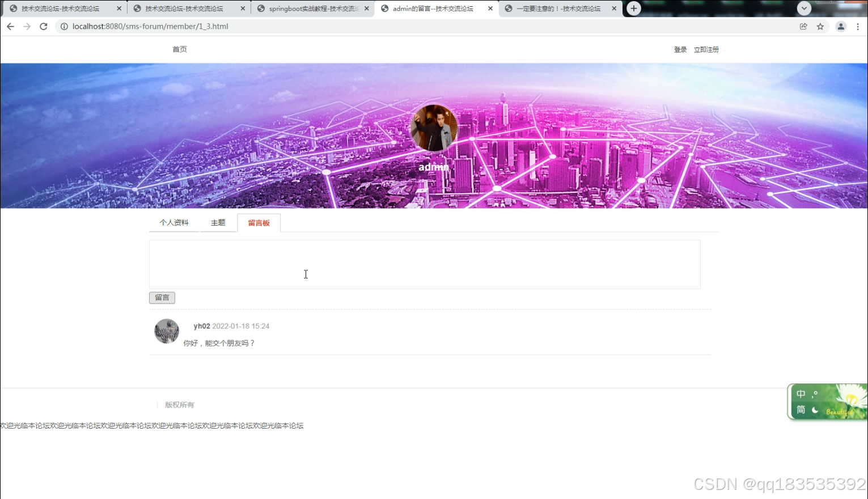Click the browser back arrow icon
868x499 pixels.
pyautogui.click(x=10, y=26)
